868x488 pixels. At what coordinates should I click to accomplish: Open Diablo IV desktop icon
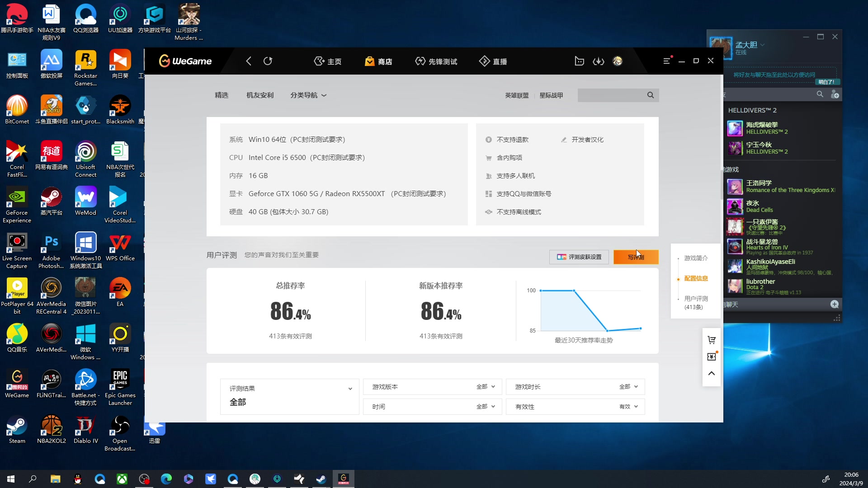coord(85,429)
